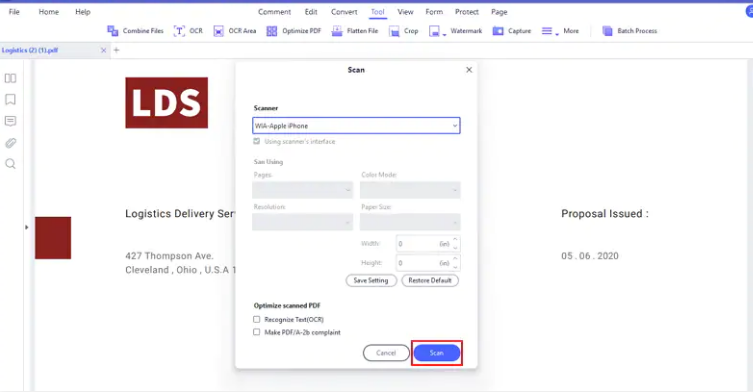Click the Combine Files tool icon

(113, 31)
